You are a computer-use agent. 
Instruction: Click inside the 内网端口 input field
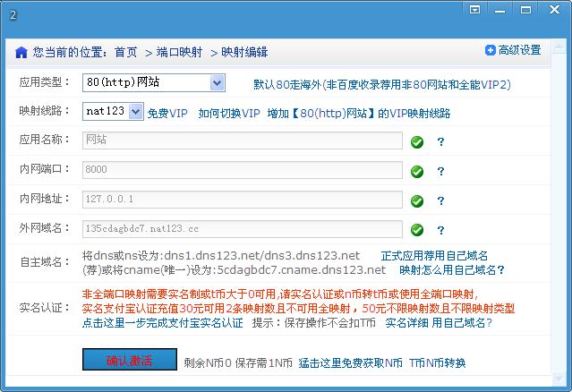[x=242, y=169]
